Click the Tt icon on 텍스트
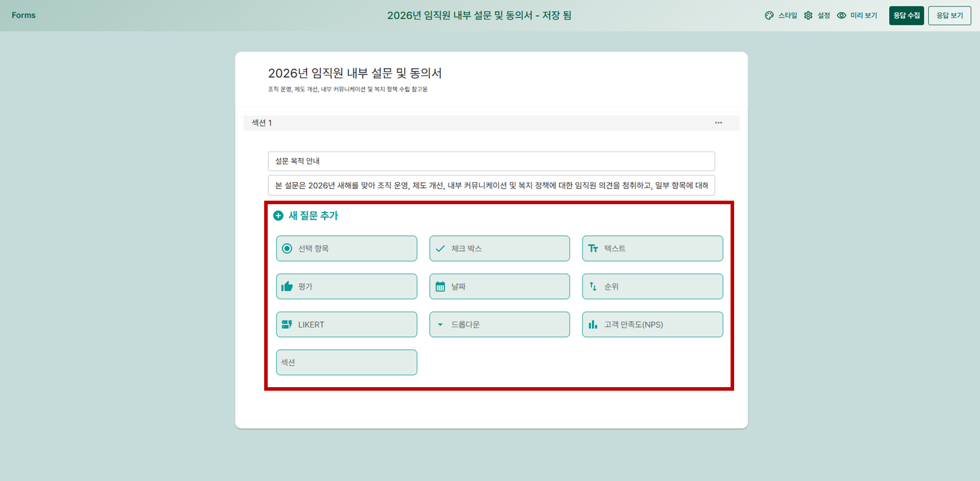The height and width of the screenshot is (481, 980). pos(593,248)
